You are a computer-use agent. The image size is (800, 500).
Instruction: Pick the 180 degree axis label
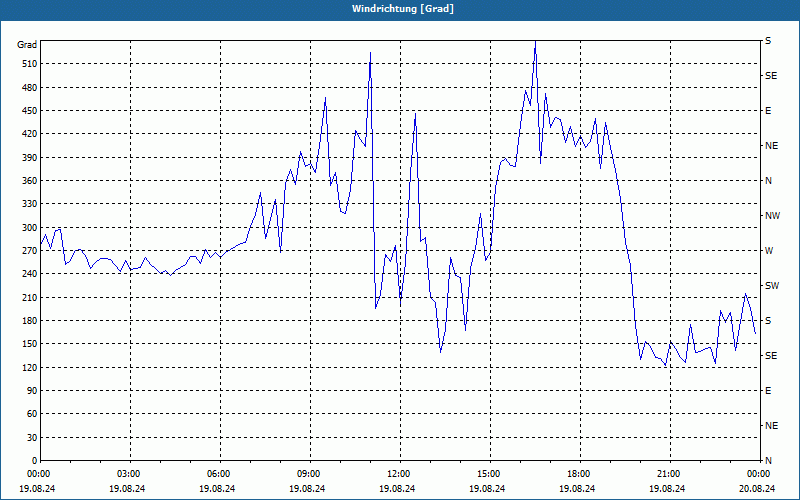click(x=30, y=321)
